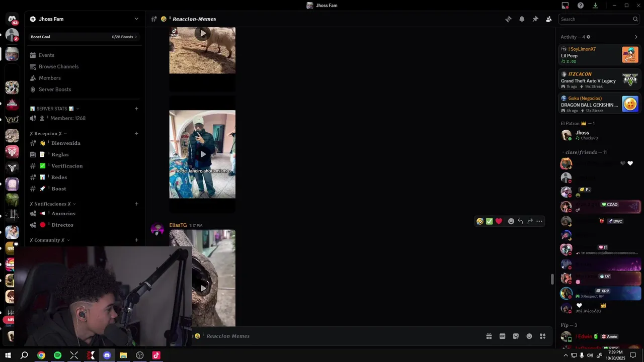Viewport: 644px width, 362px height.
Task: React with the red heart emoji
Action: pyautogui.click(x=499, y=221)
